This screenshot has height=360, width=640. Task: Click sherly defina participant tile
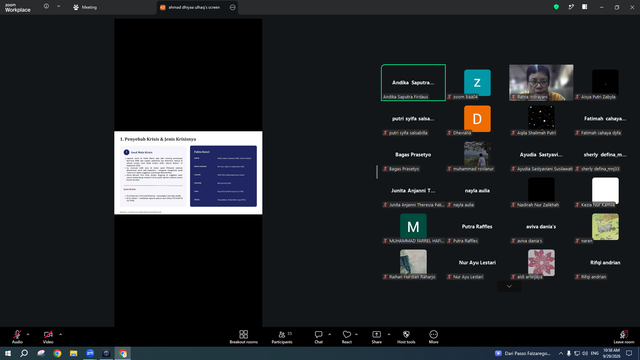point(605,154)
